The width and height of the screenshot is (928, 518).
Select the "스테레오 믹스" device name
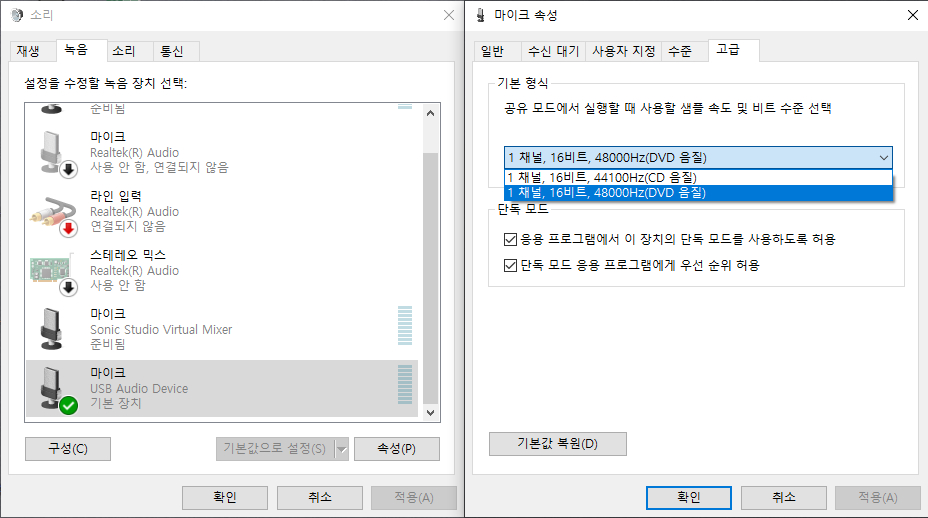128,255
